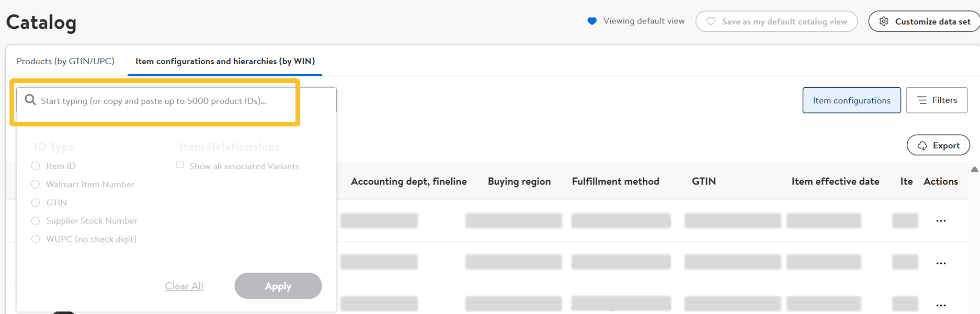Select GTIN as the ID type
The height and width of the screenshot is (314, 980).
(36, 203)
